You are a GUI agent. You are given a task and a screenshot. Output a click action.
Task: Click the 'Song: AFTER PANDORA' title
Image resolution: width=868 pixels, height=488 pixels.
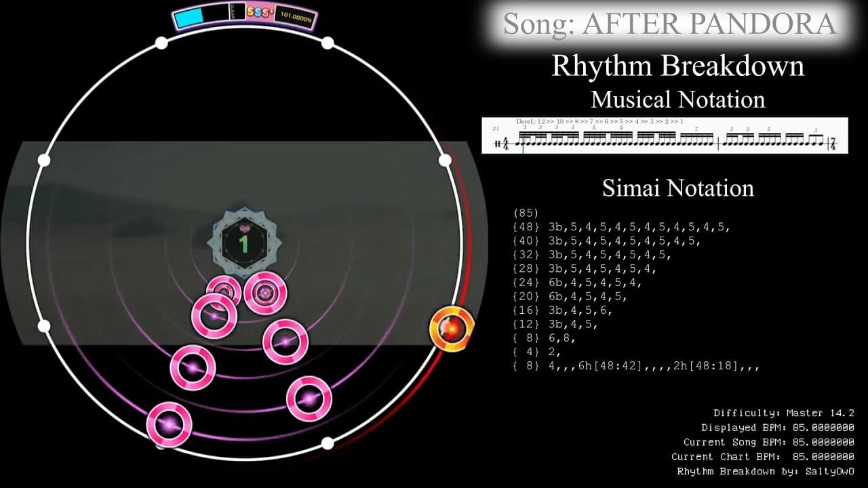coord(669,24)
